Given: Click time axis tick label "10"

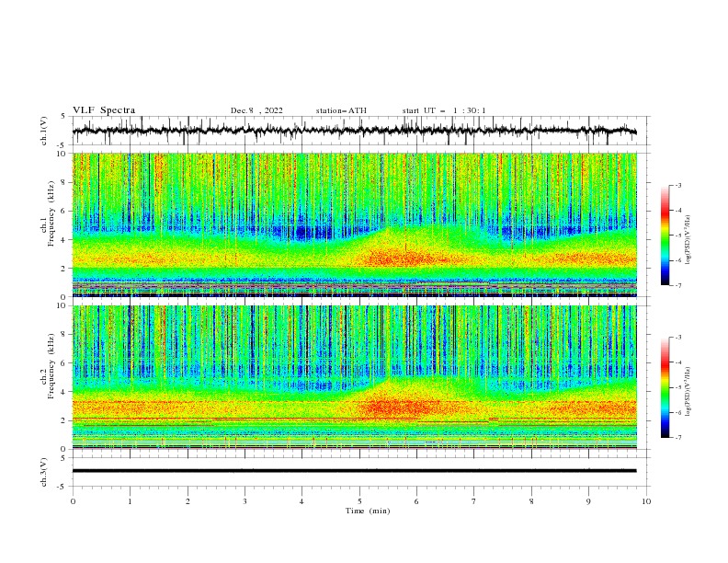Looking at the screenshot, I should [646, 501].
